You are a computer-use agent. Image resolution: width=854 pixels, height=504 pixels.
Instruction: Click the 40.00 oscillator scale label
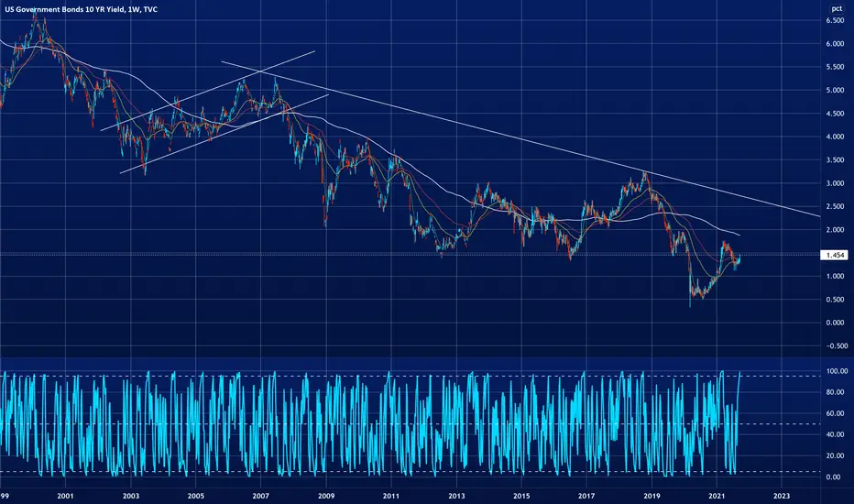coord(837,434)
